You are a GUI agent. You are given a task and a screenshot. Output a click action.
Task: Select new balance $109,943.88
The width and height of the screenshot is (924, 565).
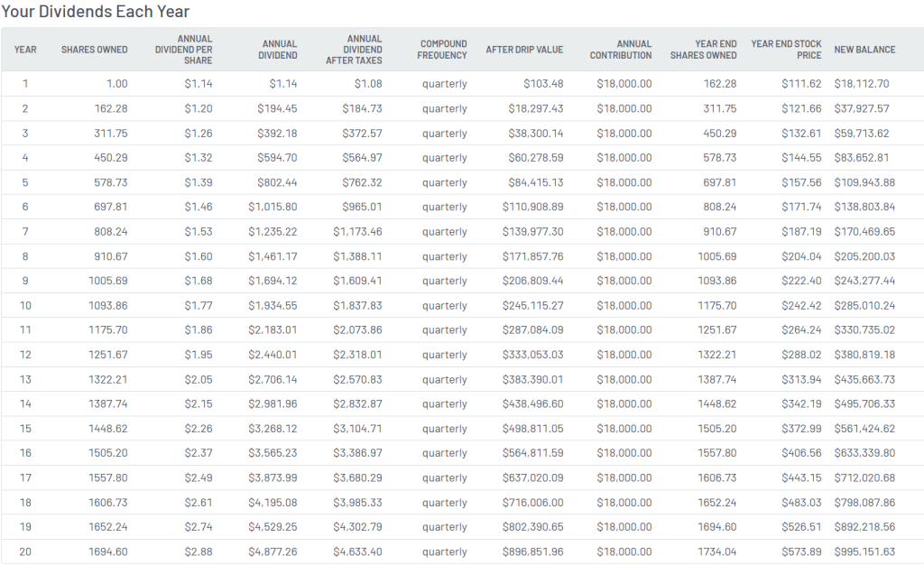864,182
